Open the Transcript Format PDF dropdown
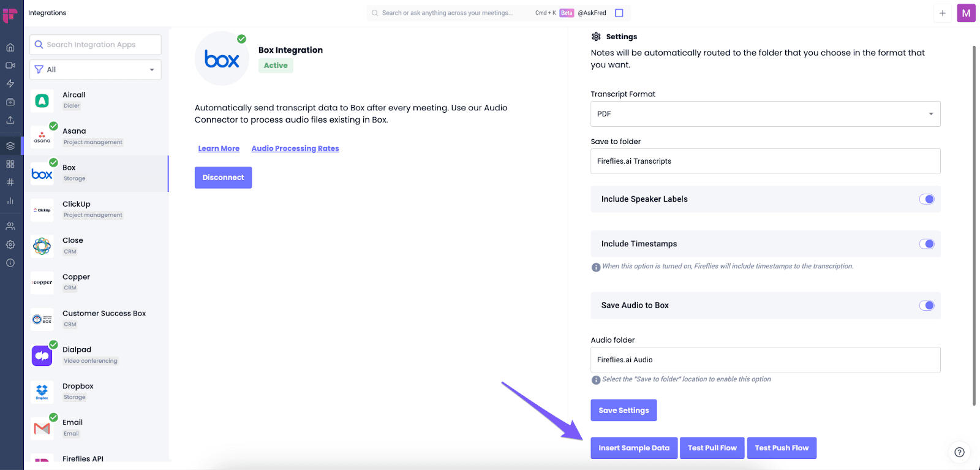Image resolution: width=980 pixels, height=470 pixels. click(766, 114)
